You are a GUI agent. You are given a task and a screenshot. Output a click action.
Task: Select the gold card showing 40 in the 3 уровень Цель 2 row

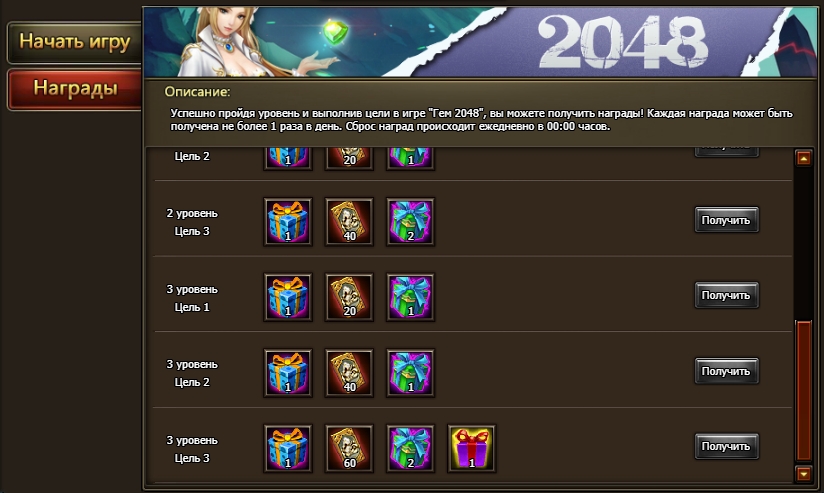pos(349,373)
